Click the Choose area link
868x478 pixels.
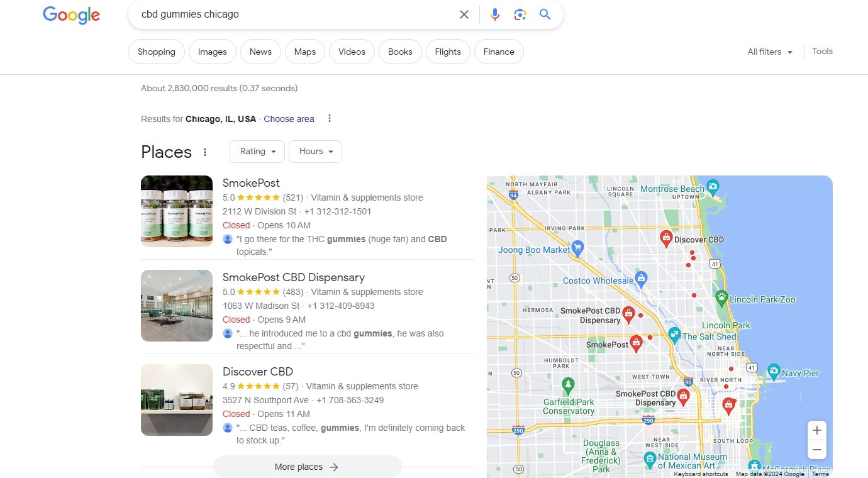[x=289, y=119]
